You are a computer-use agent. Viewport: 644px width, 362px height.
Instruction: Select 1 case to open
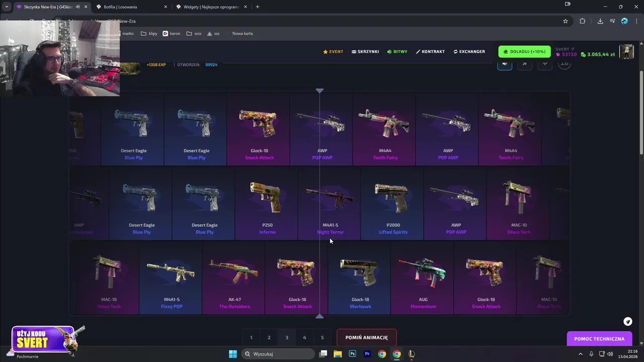click(x=251, y=337)
